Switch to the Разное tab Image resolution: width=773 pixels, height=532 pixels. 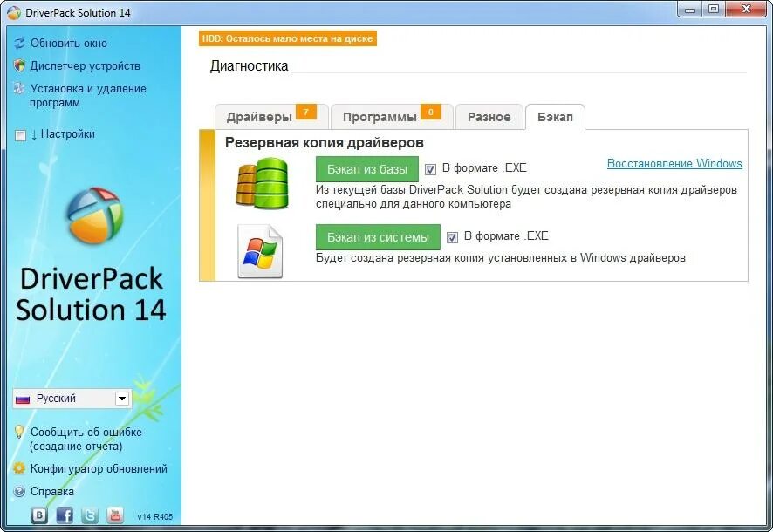(x=489, y=117)
